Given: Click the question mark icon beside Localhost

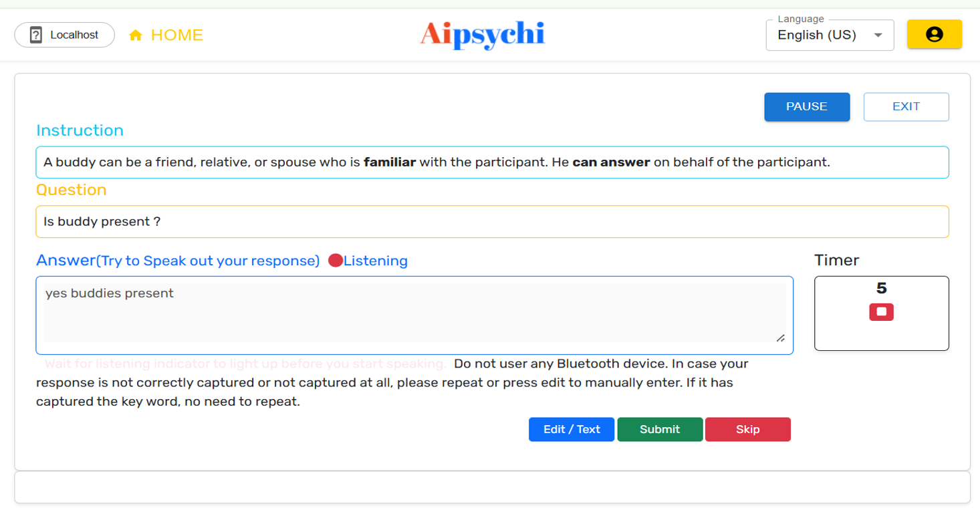Looking at the screenshot, I should pyautogui.click(x=35, y=34).
